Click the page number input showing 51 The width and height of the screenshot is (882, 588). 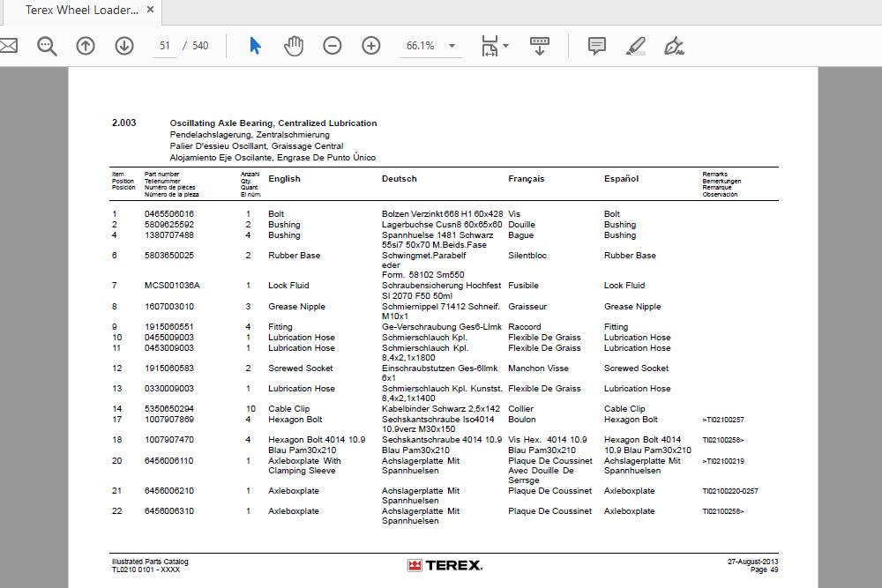click(x=164, y=45)
